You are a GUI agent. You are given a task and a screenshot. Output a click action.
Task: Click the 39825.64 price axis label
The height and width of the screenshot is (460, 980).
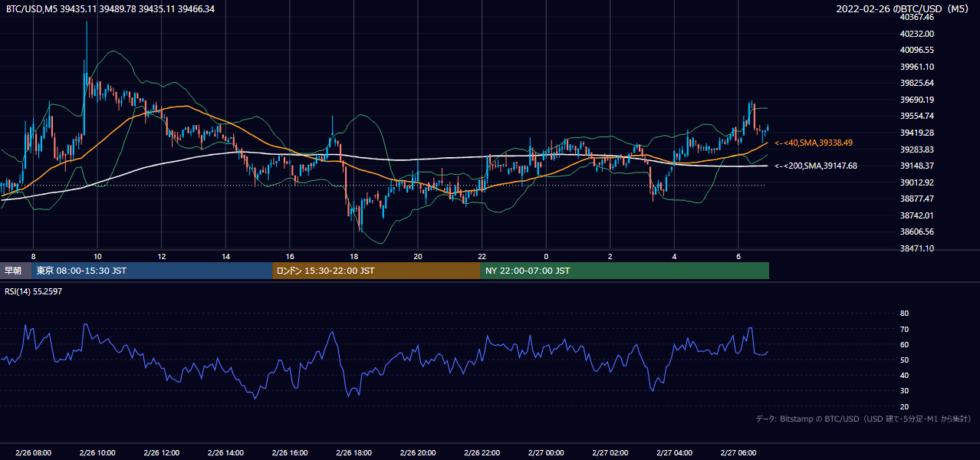point(917,83)
